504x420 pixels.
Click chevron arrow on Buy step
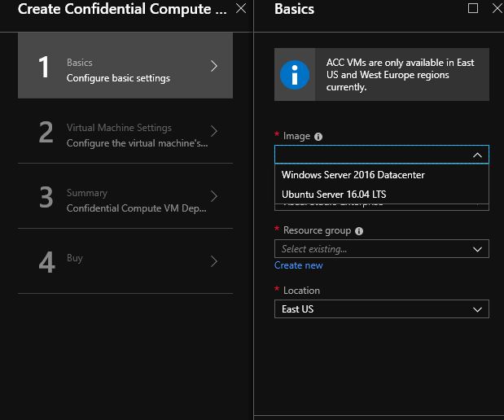(x=214, y=261)
